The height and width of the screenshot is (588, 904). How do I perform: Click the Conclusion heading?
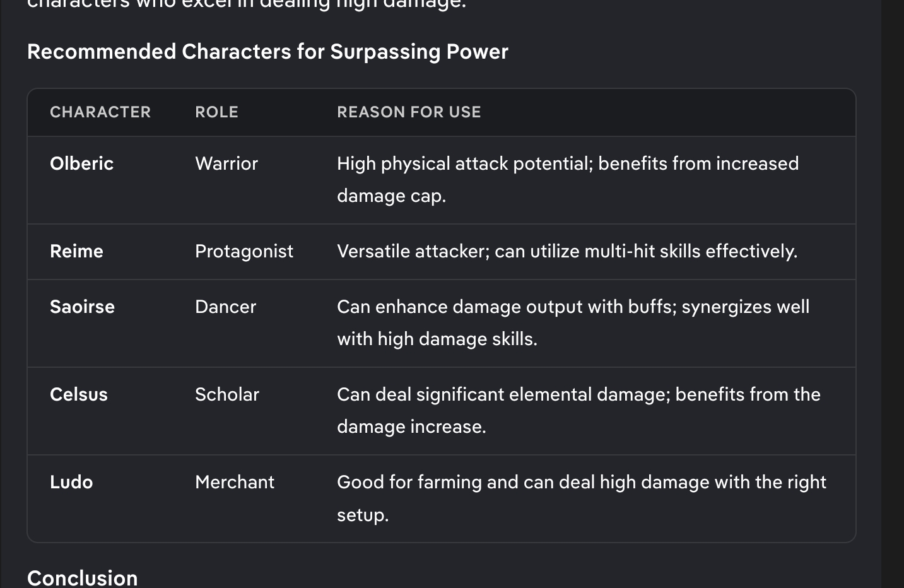[83, 578]
